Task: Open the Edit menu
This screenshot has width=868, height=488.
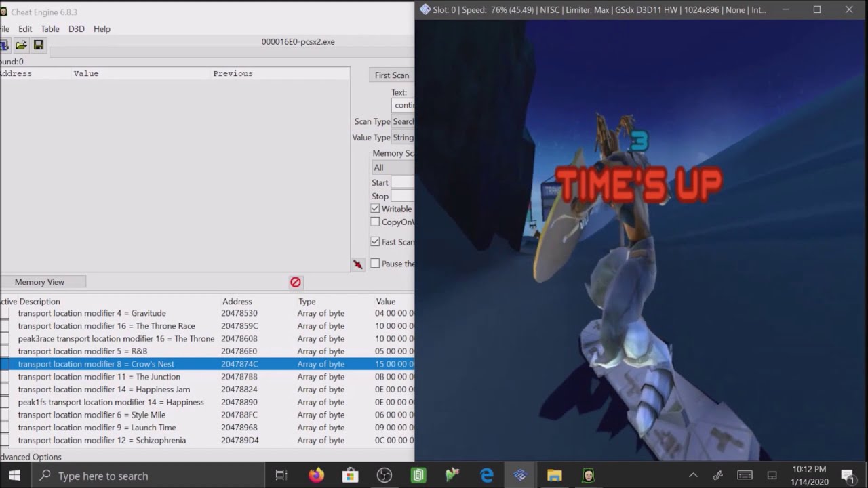Action: click(25, 29)
